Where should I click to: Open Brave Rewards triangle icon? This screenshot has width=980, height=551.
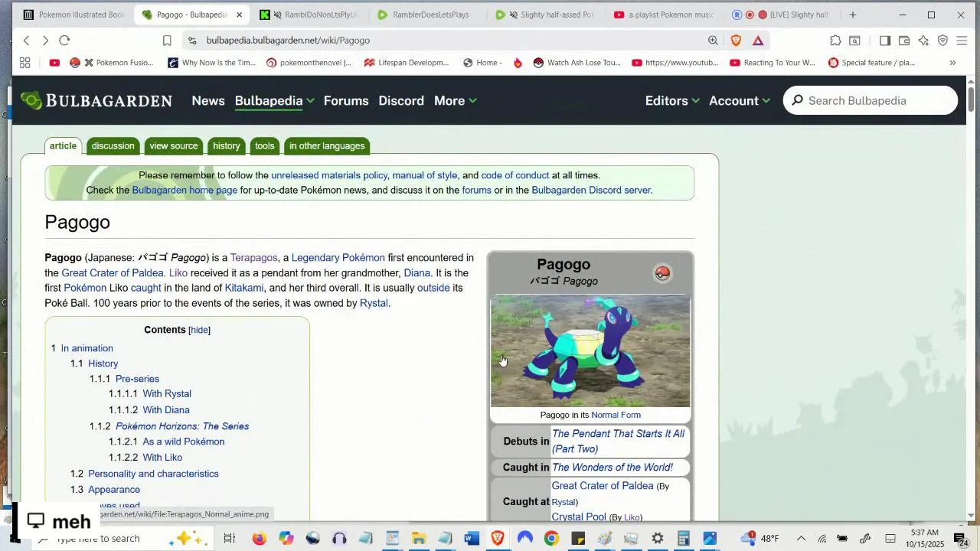[x=758, y=41]
